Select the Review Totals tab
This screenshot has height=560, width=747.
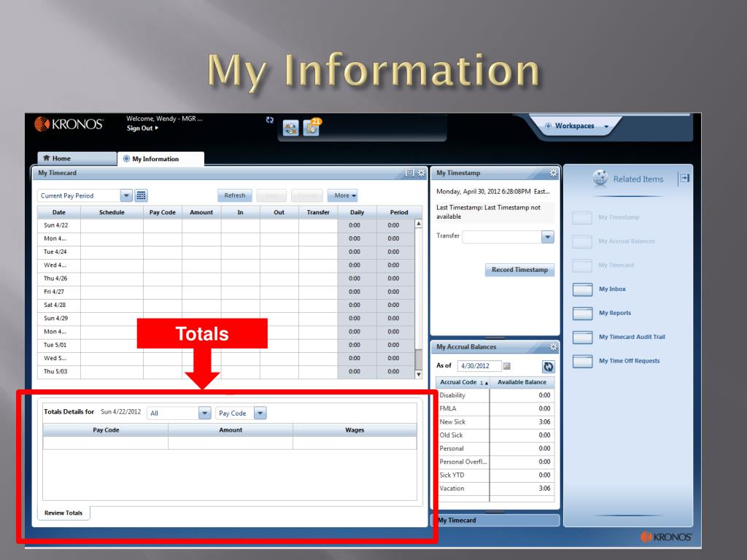tap(63, 513)
